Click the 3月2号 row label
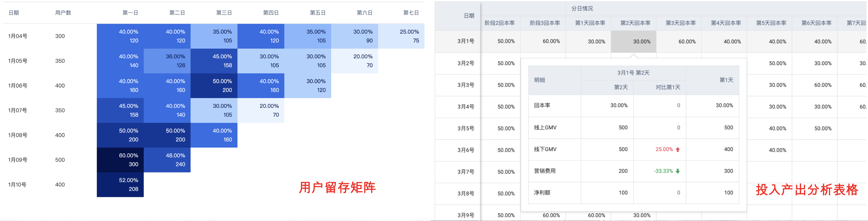Screen dimensions: 868x221 click(x=466, y=63)
